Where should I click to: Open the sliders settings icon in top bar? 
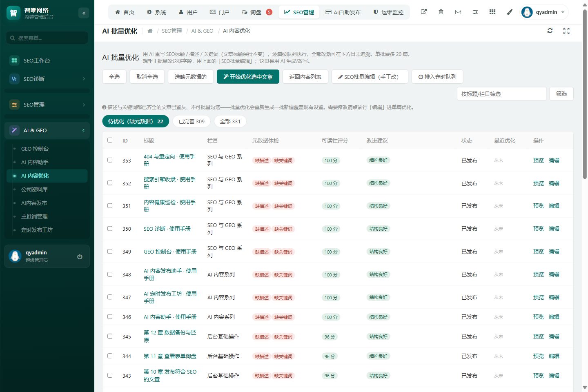coord(475,12)
